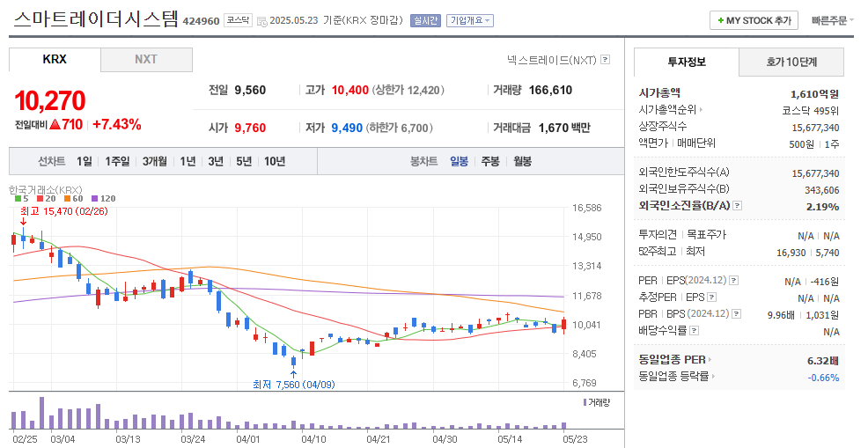Select the 월봉 candlestick chart

pos(522,161)
